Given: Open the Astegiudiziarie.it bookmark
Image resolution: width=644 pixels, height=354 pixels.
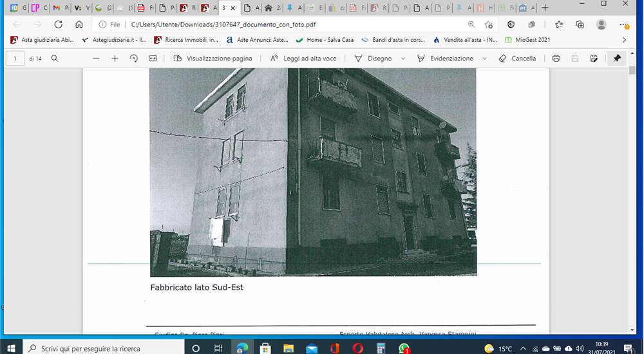Looking at the screenshot, I should click(114, 40).
